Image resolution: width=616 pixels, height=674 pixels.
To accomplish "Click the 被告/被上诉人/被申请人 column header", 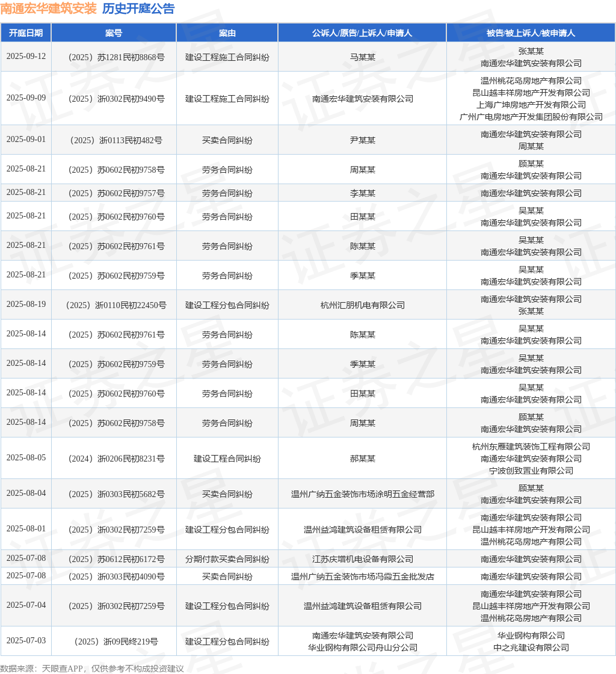I will [531, 33].
